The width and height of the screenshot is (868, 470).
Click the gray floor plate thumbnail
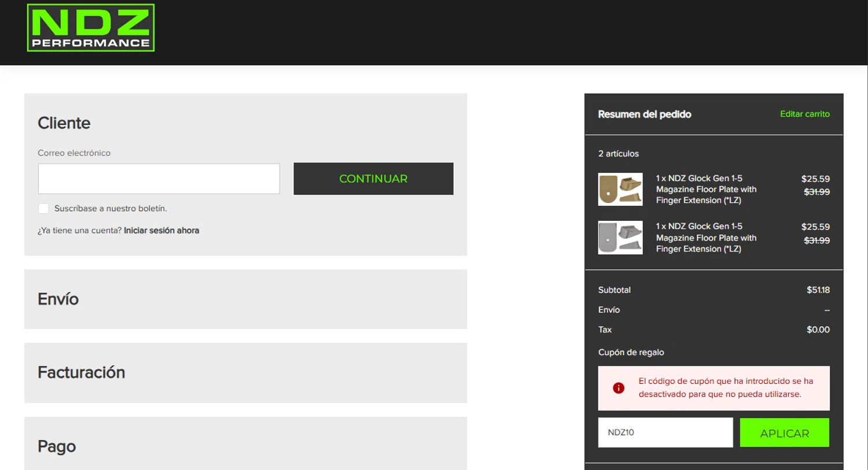coord(620,238)
